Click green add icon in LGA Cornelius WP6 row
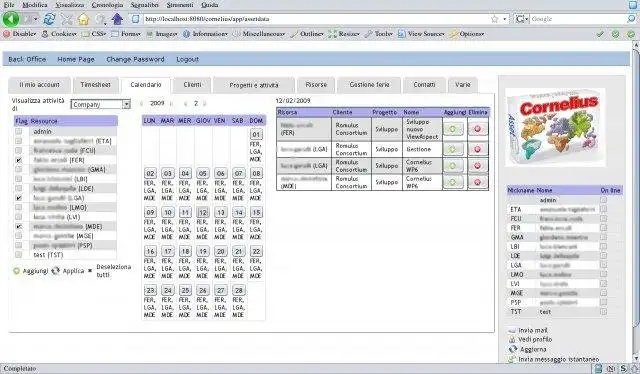The width and height of the screenshot is (640, 374). pos(453,166)
